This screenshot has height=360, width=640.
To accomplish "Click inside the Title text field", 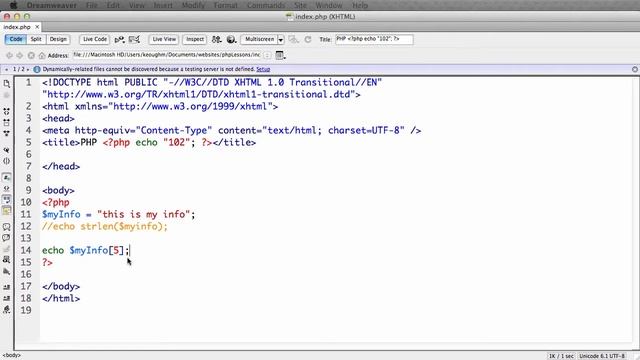I will pyautogui.click(x=374, y=39).
